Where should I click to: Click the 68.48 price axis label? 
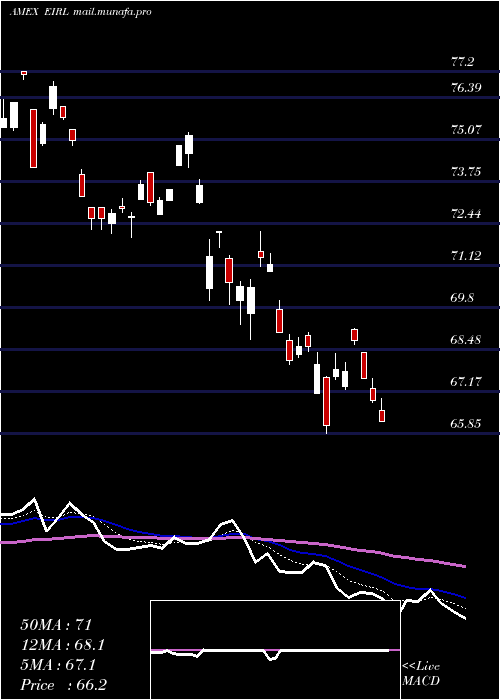[466, 340]
